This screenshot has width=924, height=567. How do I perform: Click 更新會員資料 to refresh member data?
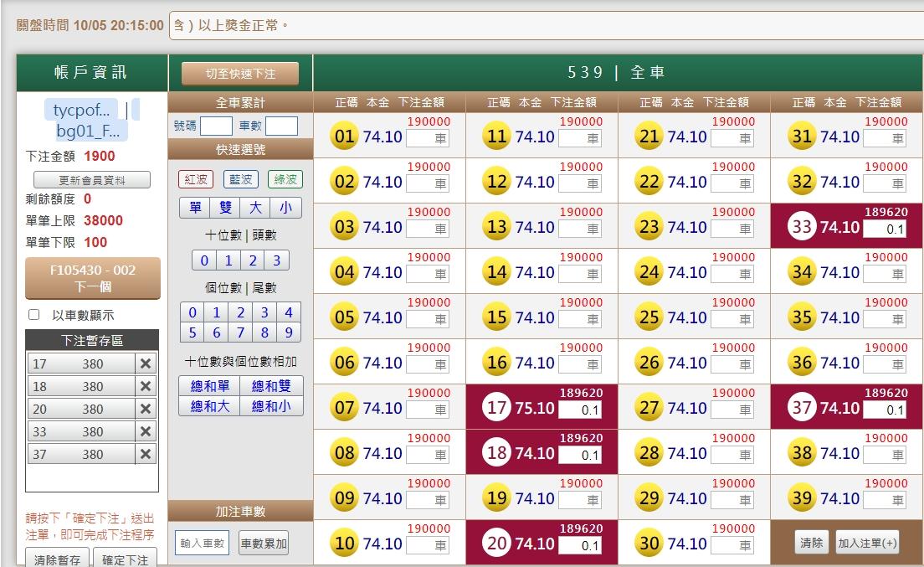pos(92,180)
